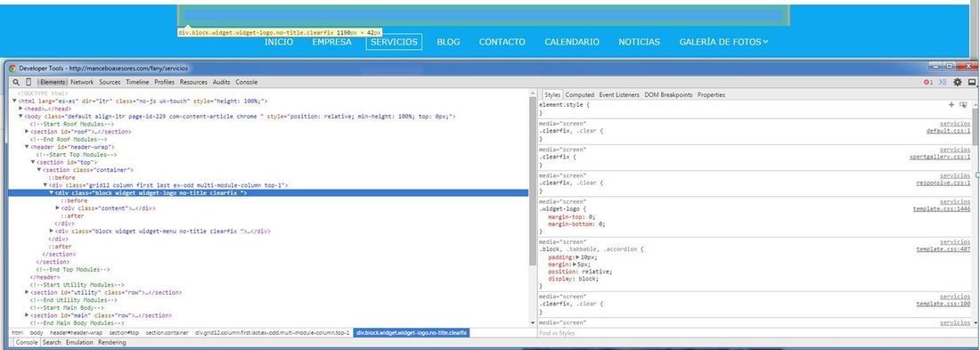Open the Console panel tab in toolbar
Viewport: 980px width, 350px height.
246,82
